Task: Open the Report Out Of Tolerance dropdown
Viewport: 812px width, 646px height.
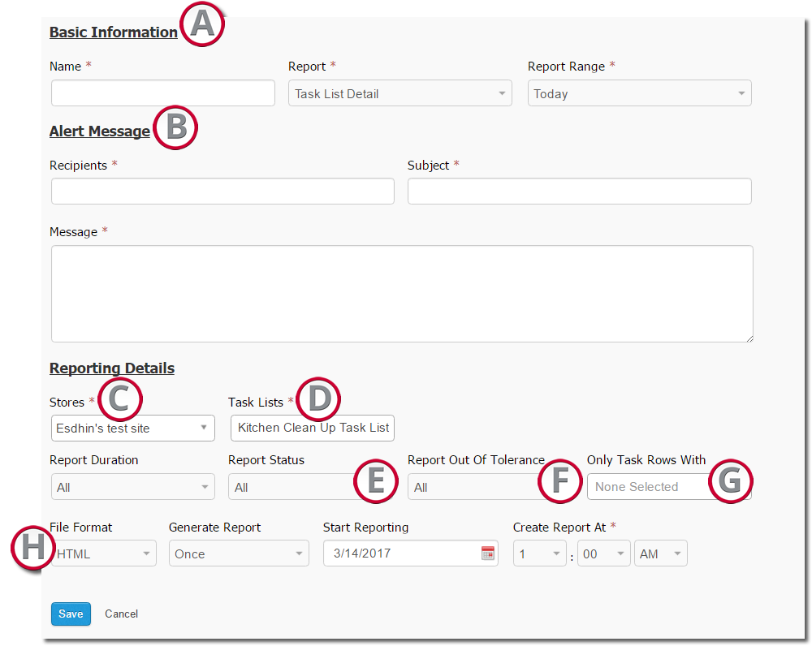Action: point(471,487)
